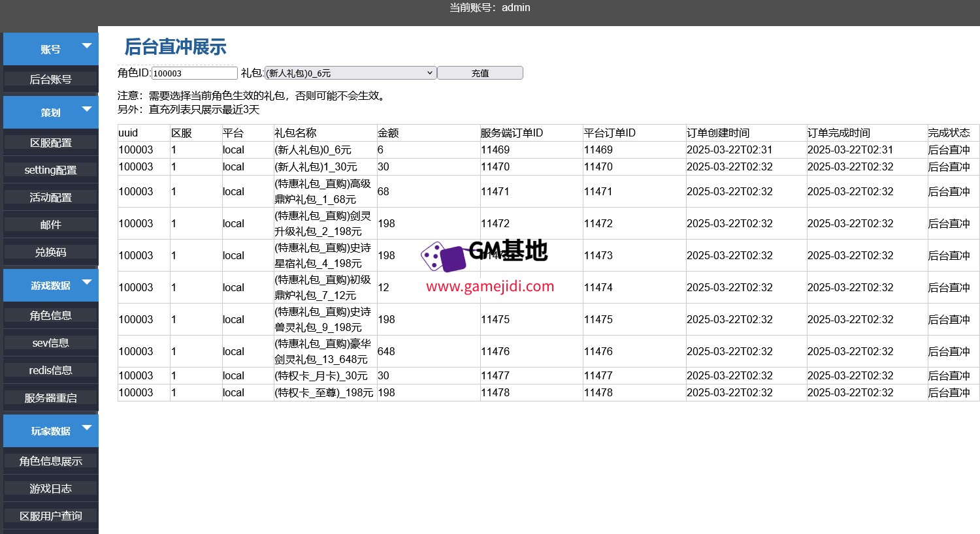
Task: Click amount 68 cell
Action: [x=428, y=191]
